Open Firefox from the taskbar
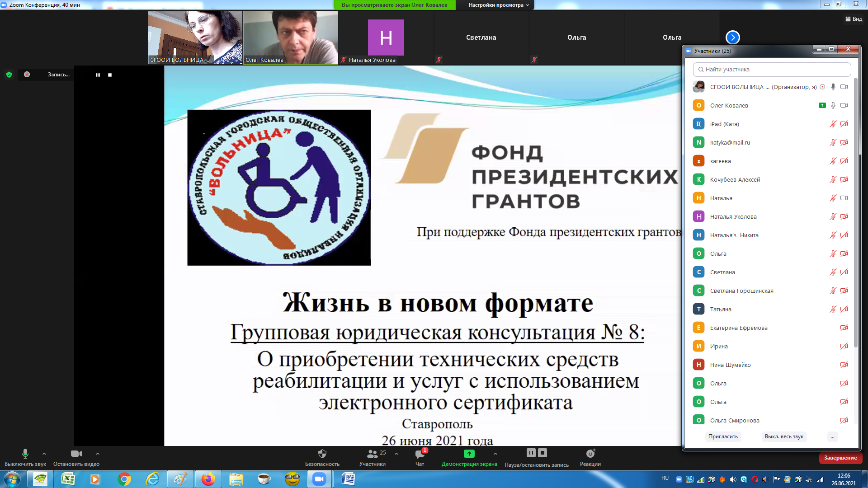This screenshot has width=868, height=488. (208, 479)
